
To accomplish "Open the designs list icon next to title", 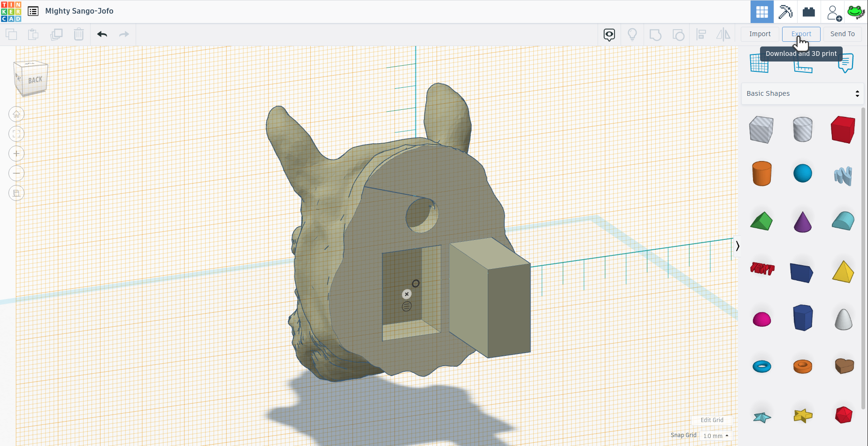I will click(33, 11).
